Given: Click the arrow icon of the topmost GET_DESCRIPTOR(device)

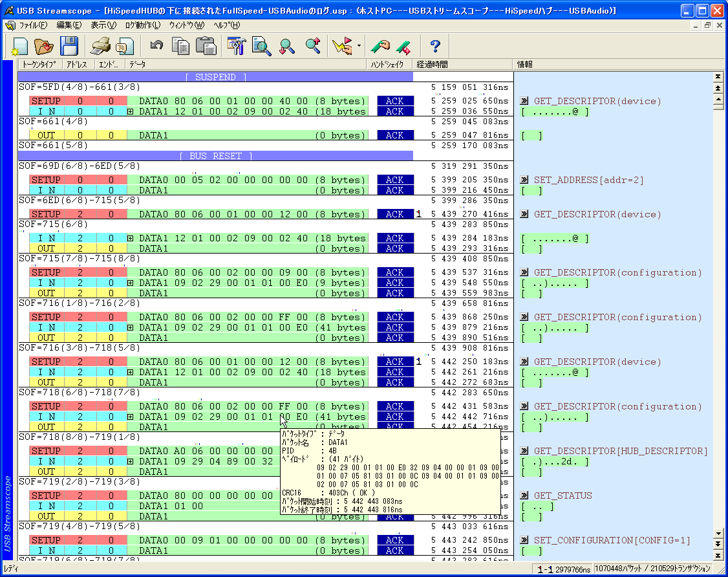Looking at the screenshot, I should pyautogui.click(x=524, y=101).
